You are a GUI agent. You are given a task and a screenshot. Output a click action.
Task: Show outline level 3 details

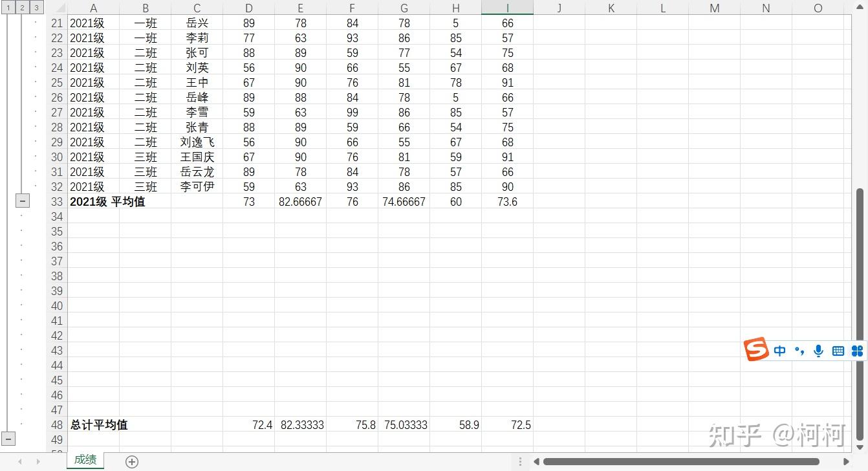(x=36, y=8)
